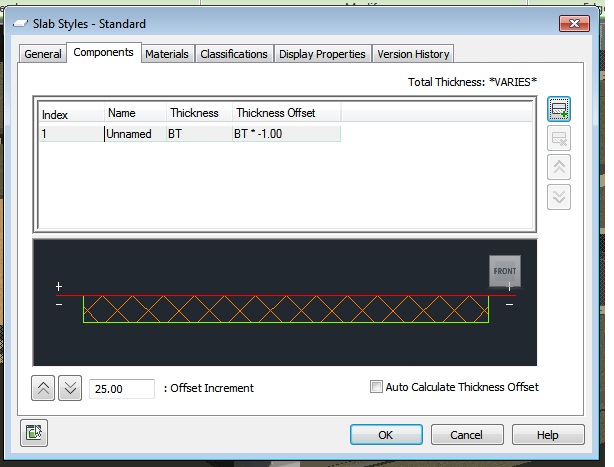Click the Thickness column header

pos(199,113)
